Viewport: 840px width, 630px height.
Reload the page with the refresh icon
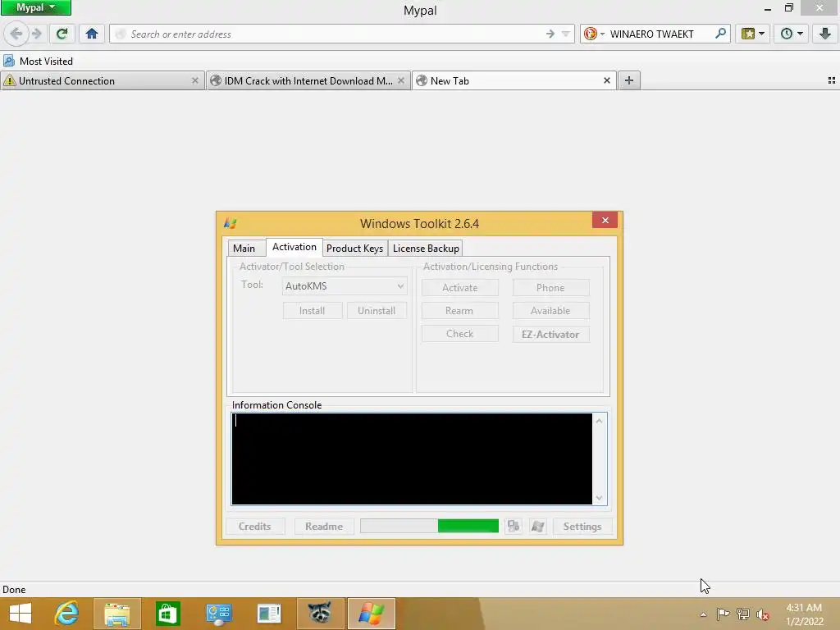pos(62,34)
